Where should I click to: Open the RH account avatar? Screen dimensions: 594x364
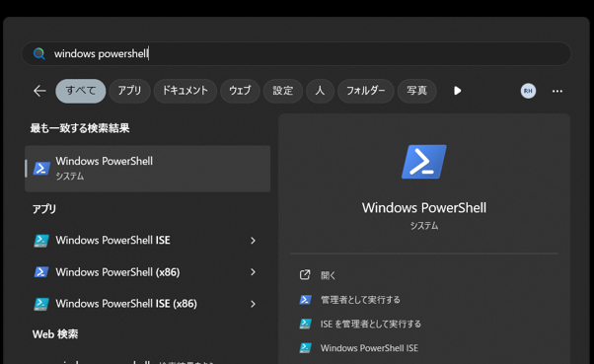tap(528, 91)
